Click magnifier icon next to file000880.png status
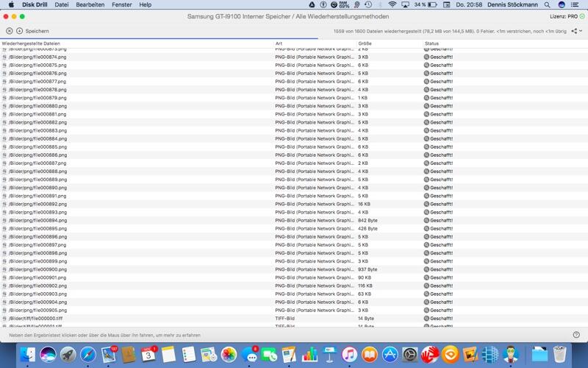Image resolution: width=588 pixels, height=368 pixels. (x=426, y=106)
